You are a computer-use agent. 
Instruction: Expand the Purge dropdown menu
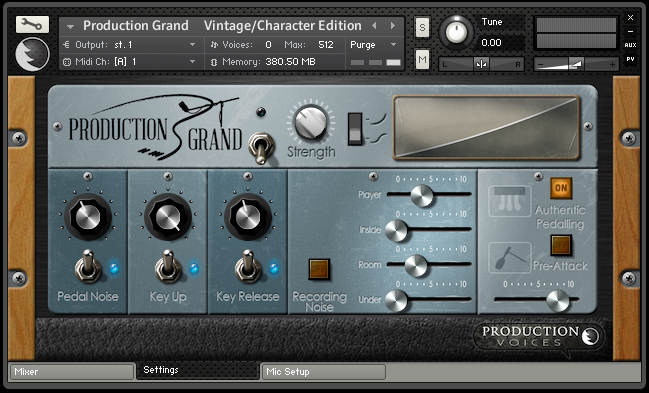[x=374, y=45]
